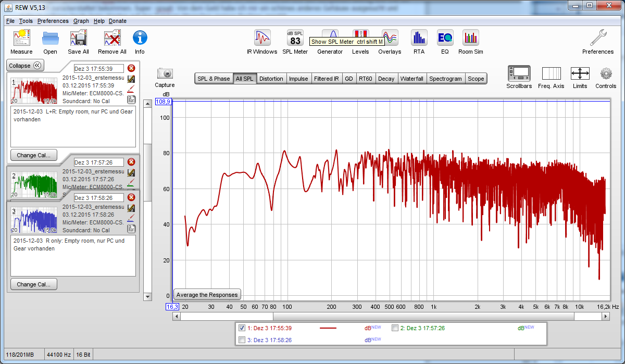Select the blue measurement 3 thumbnail
625x364 pixels.
(x=34, y=220)
